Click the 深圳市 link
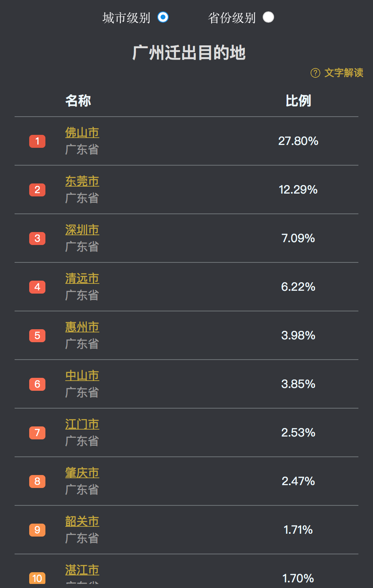373x588 pixels. pyautogui.click(x=82, y=230)
